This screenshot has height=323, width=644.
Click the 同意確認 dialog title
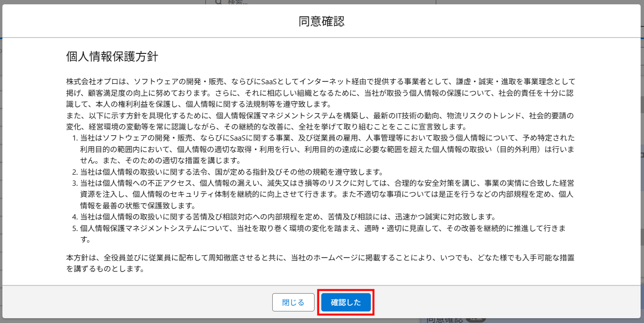click(x=322, y=20)
